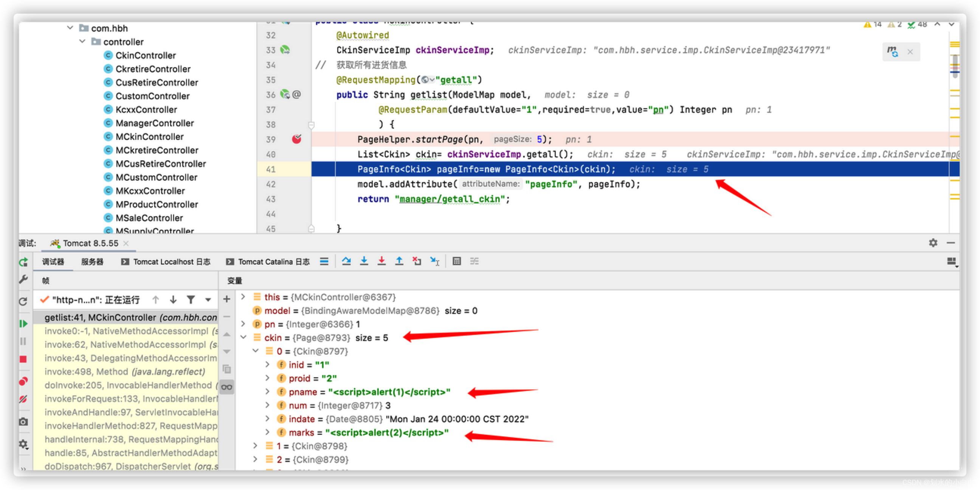Dismiss the Maven reload popup

[x=910, y=52]
